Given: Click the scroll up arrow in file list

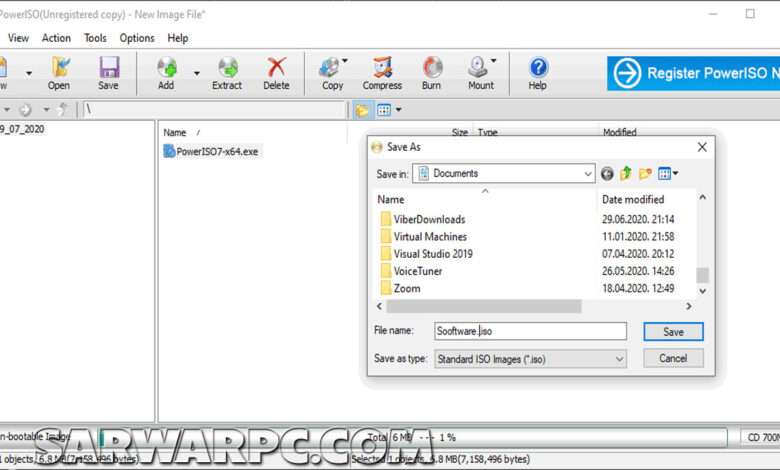Looking at the screenshot, I should click(702, 197).
